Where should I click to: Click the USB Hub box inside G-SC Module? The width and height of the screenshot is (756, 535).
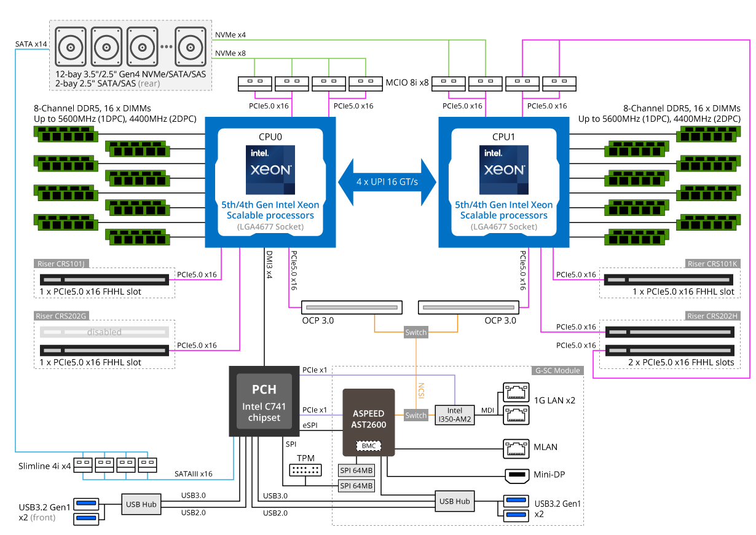coord(455,501)
